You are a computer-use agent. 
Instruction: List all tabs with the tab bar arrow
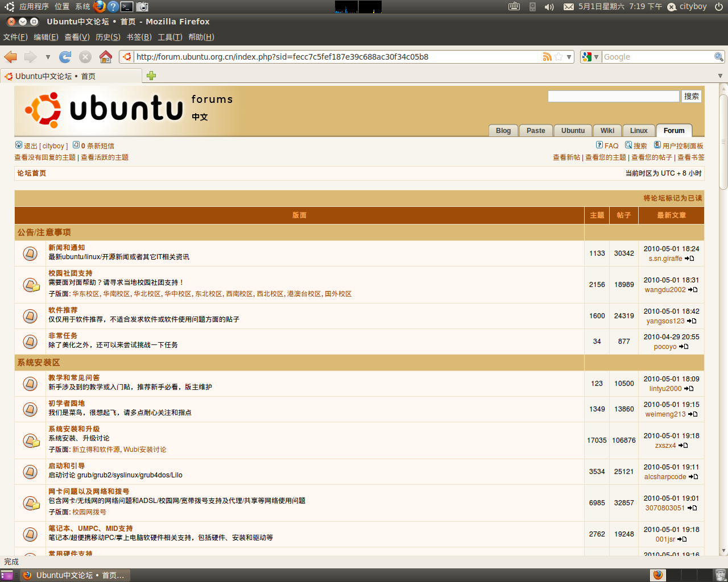click(x=720, y=76)
